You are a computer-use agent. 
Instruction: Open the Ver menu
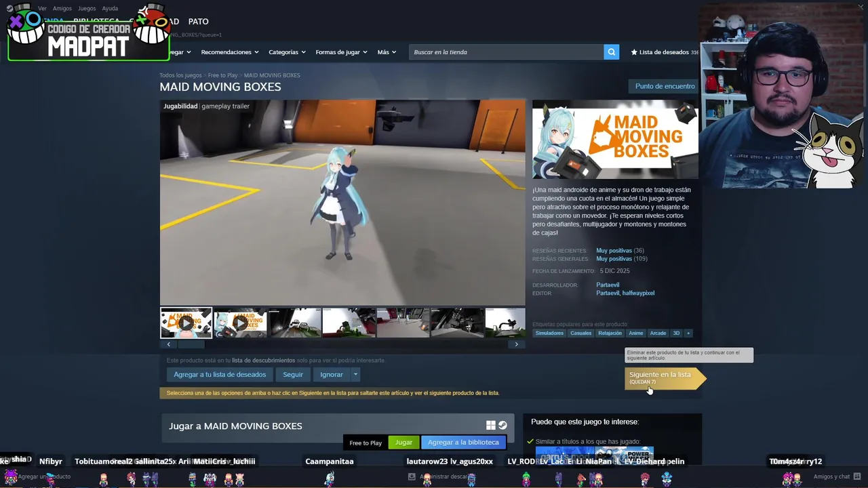(x=42, y=8)
